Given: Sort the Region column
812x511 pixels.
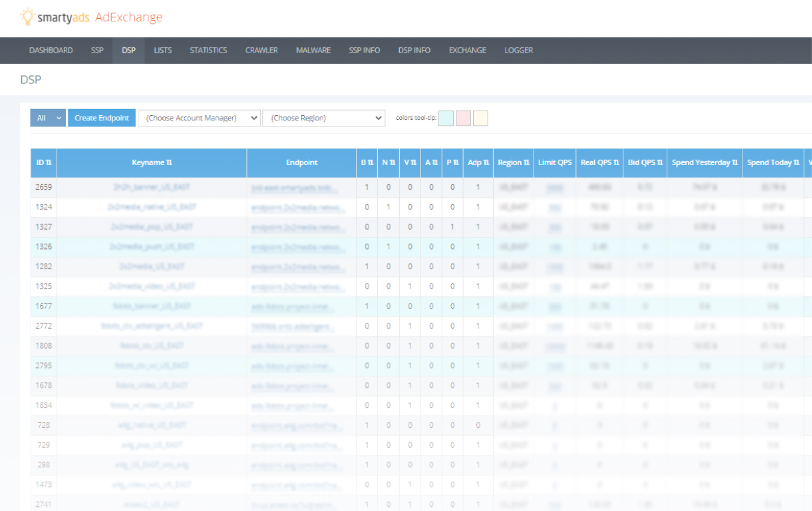Looking at the screenshot, I should [513, 162].
